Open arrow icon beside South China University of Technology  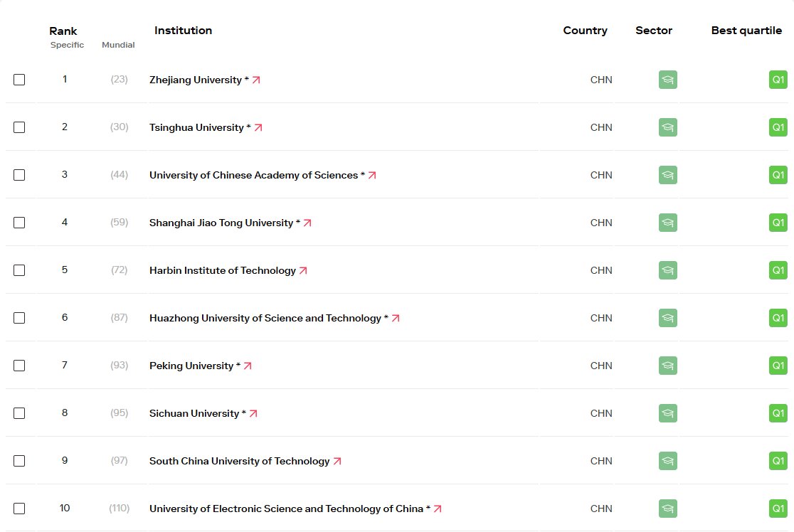point(337,461)
